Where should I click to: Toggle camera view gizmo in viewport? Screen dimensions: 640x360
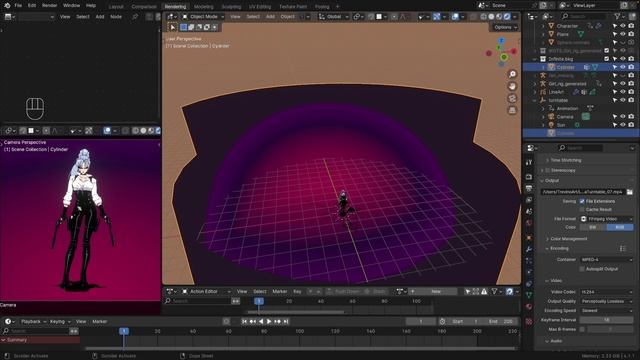[512, 98]
